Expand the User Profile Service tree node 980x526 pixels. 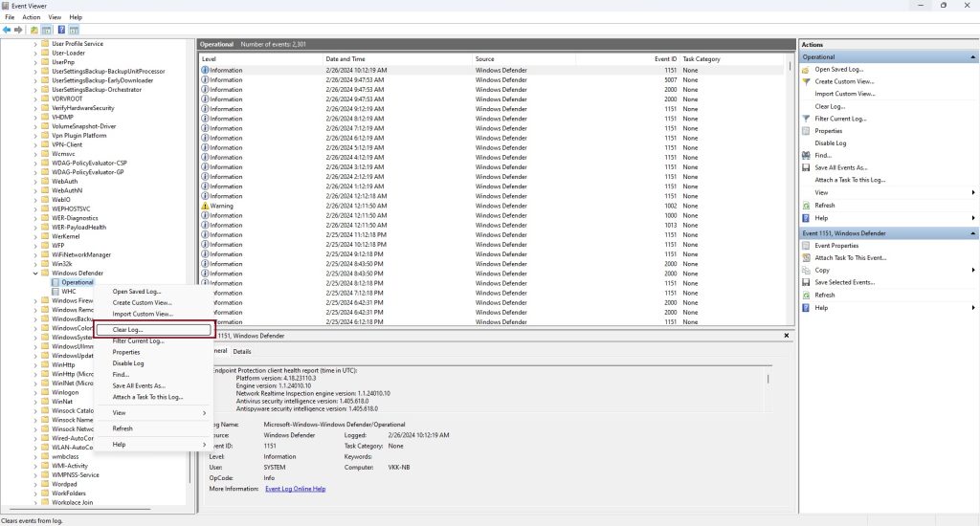(x=35, y=44)
